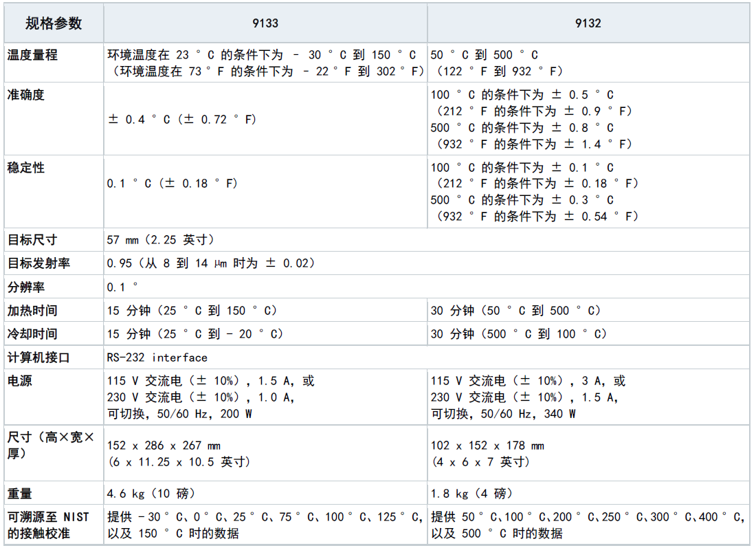Click the 1.8 kg（4 磅）weight value

pos(472,494)
